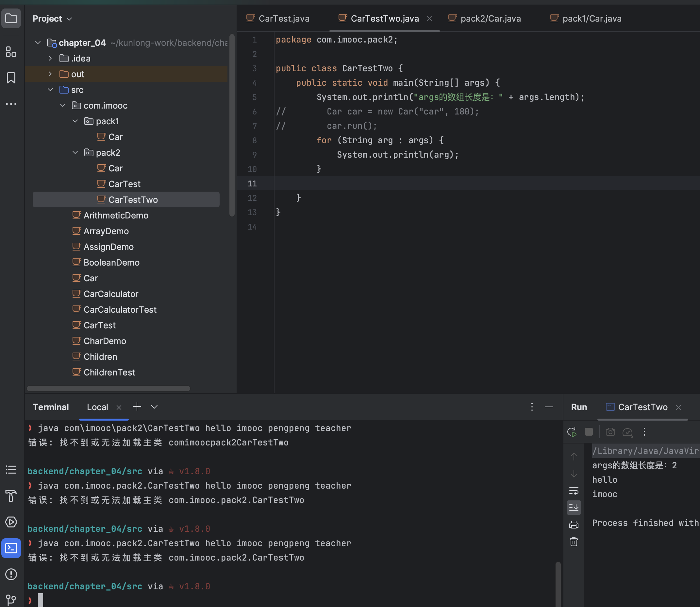
Task: Click the /Library/Java path link in Run output
Action: click(x=646, y=451)
